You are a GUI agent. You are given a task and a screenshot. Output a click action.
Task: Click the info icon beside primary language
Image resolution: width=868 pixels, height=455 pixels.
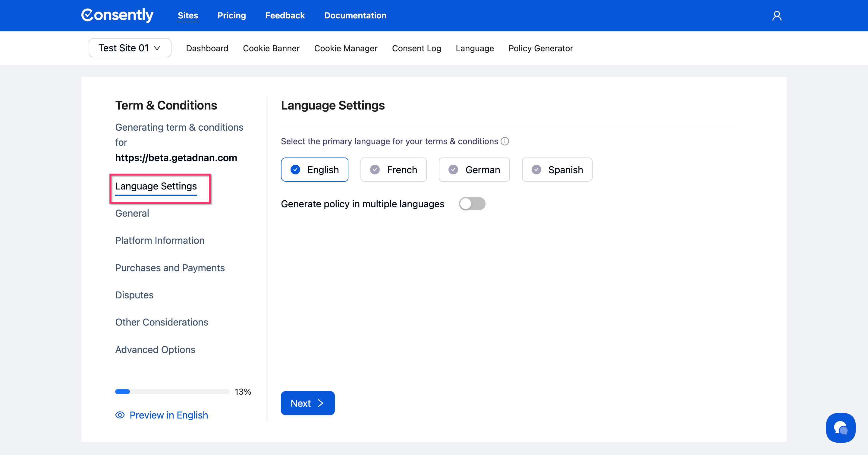pos(505,141)
